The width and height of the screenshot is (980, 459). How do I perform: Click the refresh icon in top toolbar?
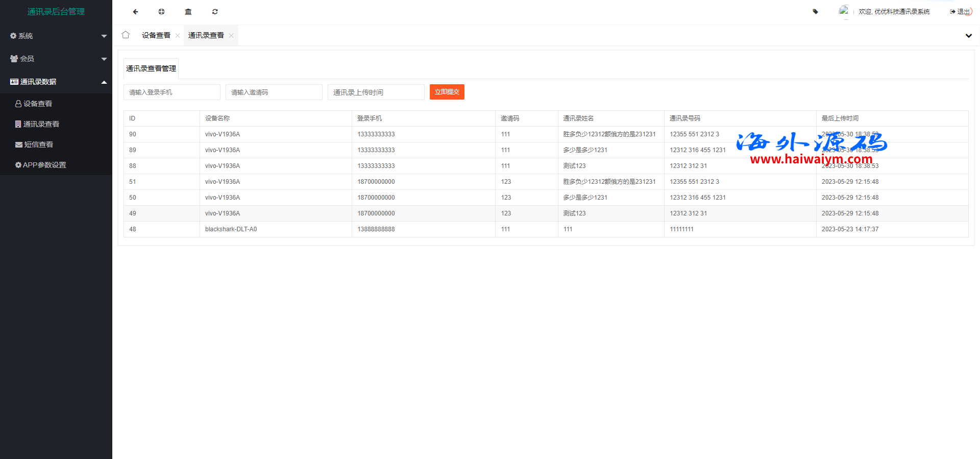point(215,12)
